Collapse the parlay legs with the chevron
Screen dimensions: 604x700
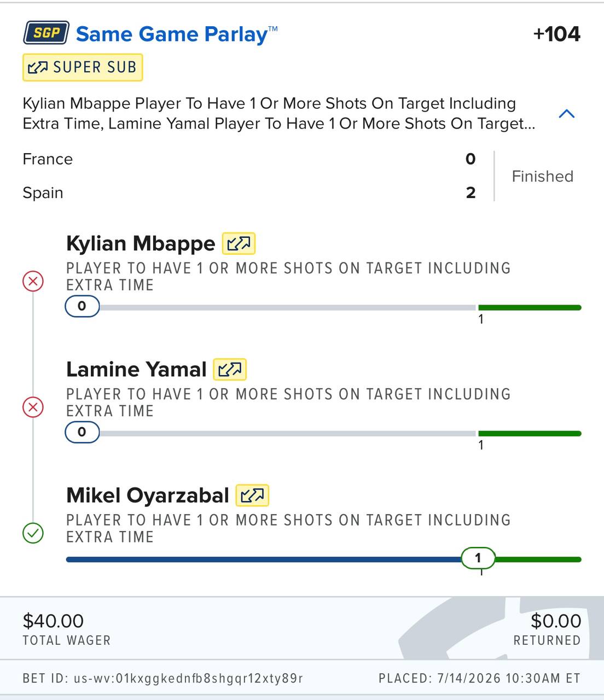pyautogui.click(x=567, y=114)
